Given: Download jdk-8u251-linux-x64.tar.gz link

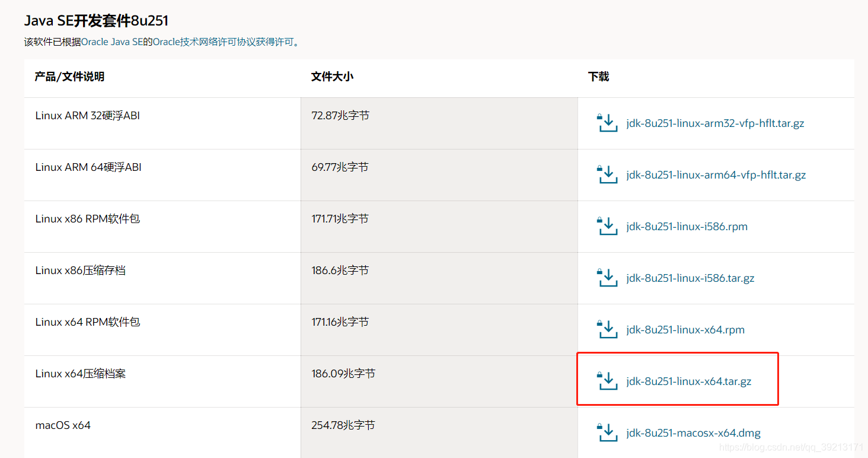Looking at the screenshot, I should pos(688,381).
